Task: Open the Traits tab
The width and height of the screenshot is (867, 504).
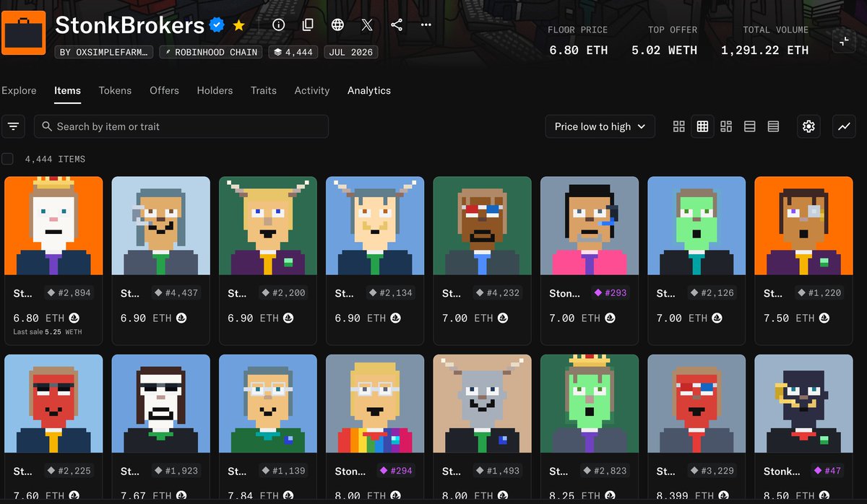Action: [264, 90]
